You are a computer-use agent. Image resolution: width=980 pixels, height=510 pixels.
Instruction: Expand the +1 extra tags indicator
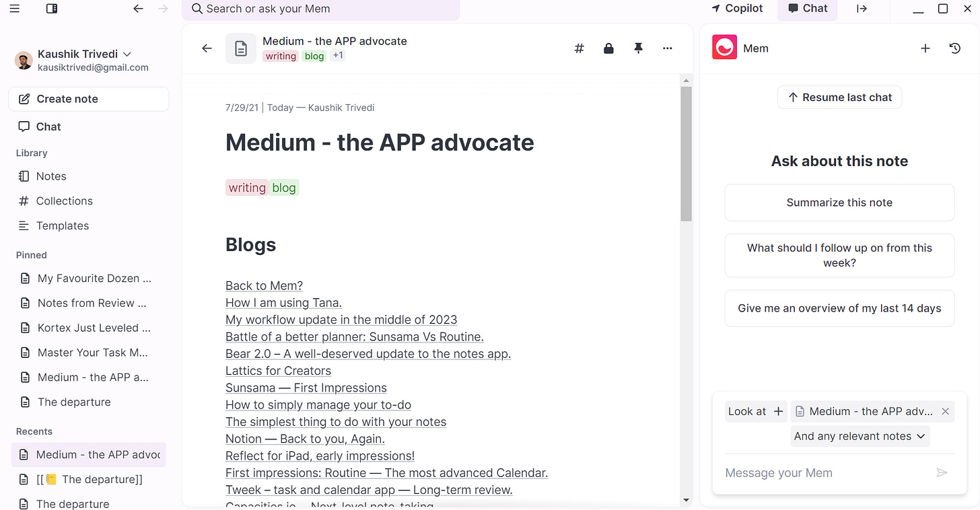click(338, 56)
